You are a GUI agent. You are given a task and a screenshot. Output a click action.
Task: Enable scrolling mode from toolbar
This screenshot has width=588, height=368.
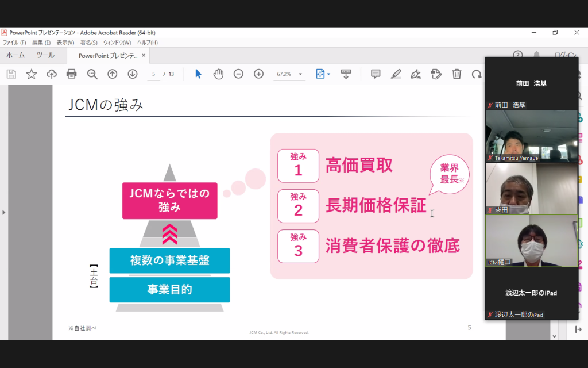click(x=346, y=74)
